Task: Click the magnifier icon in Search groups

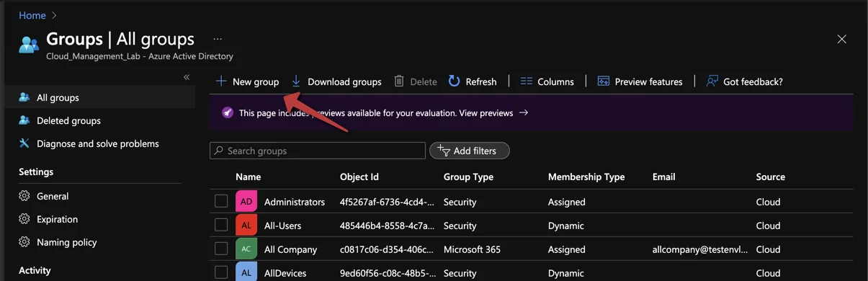Action: pyautogui.click(x=218, y=151)
